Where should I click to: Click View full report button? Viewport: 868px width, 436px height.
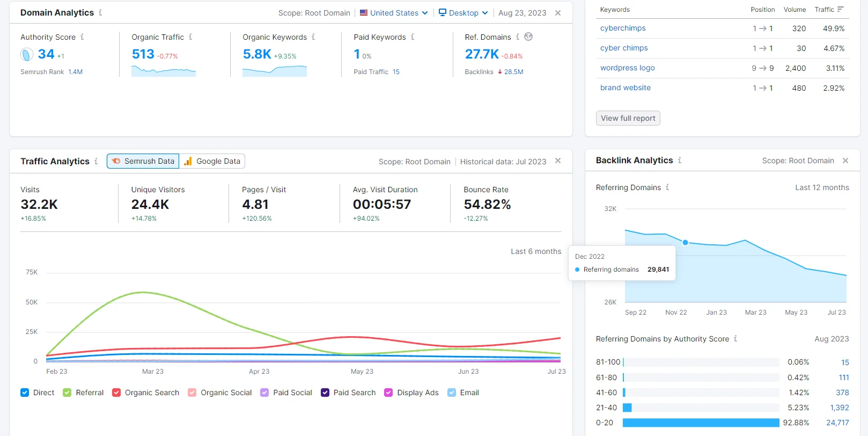click(628, 118)
